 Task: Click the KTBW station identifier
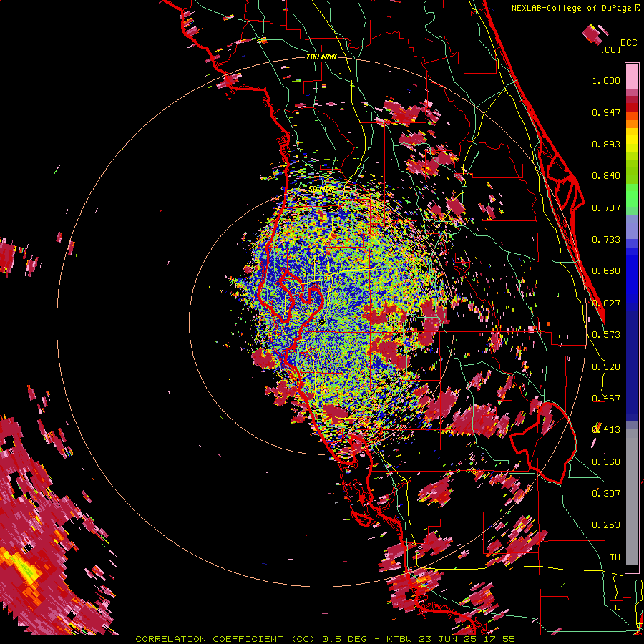[399, 639]
